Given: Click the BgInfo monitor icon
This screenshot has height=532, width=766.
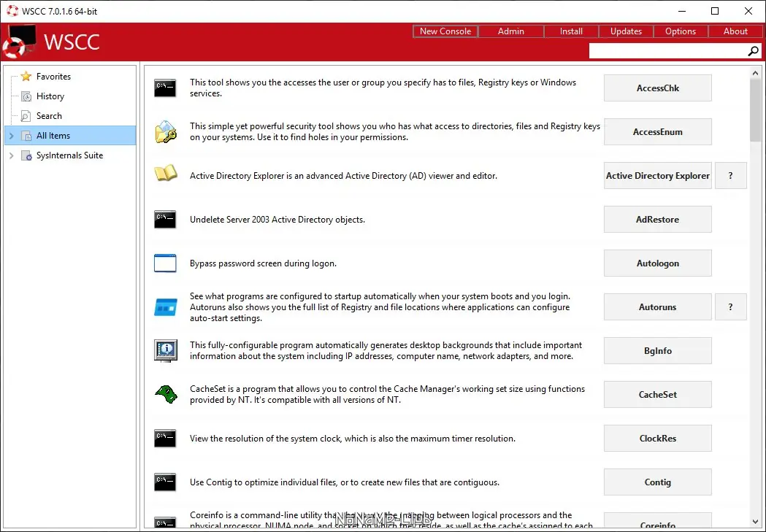Looking at the screenshot, I should coord(165,350).
